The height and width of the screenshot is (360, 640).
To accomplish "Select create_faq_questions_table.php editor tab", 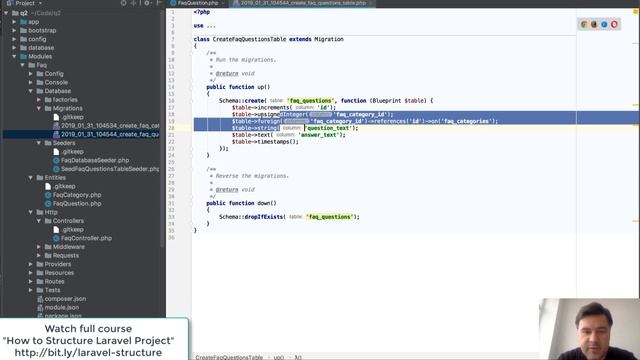I will click(303, 3).
